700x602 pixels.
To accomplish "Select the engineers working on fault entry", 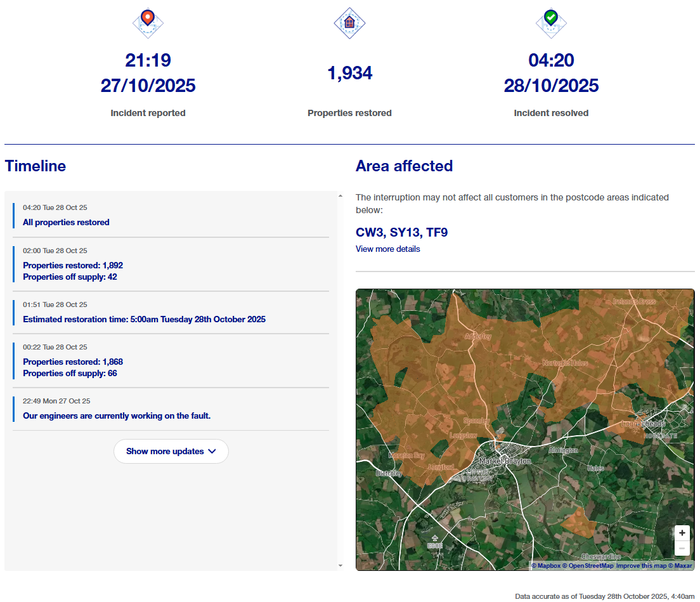I will click(117, 416).
